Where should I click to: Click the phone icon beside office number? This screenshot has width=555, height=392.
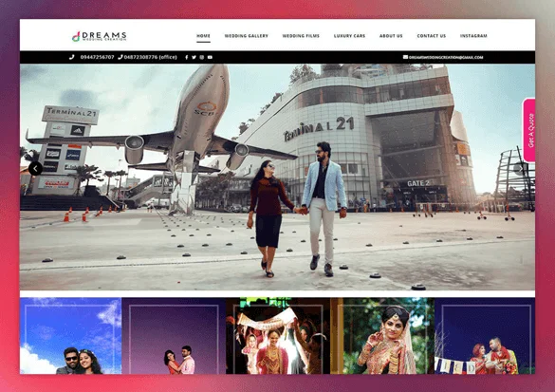tap(120, 57)
